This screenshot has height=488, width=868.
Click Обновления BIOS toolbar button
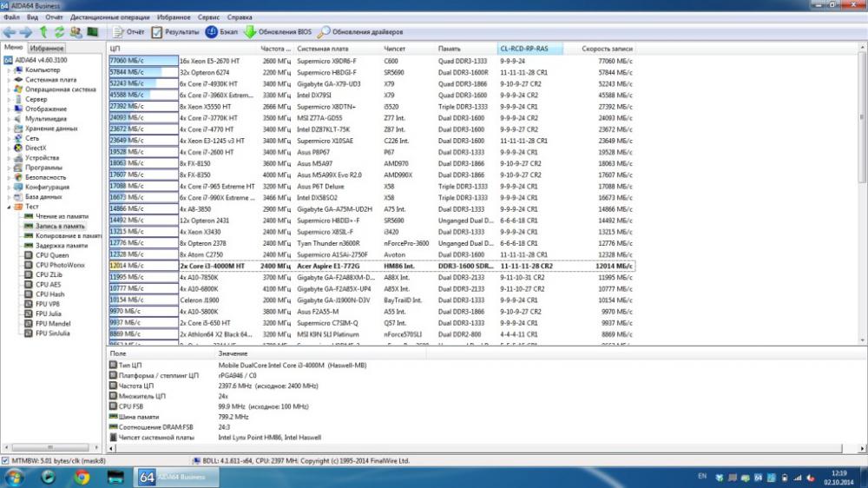tap(278, 32)
